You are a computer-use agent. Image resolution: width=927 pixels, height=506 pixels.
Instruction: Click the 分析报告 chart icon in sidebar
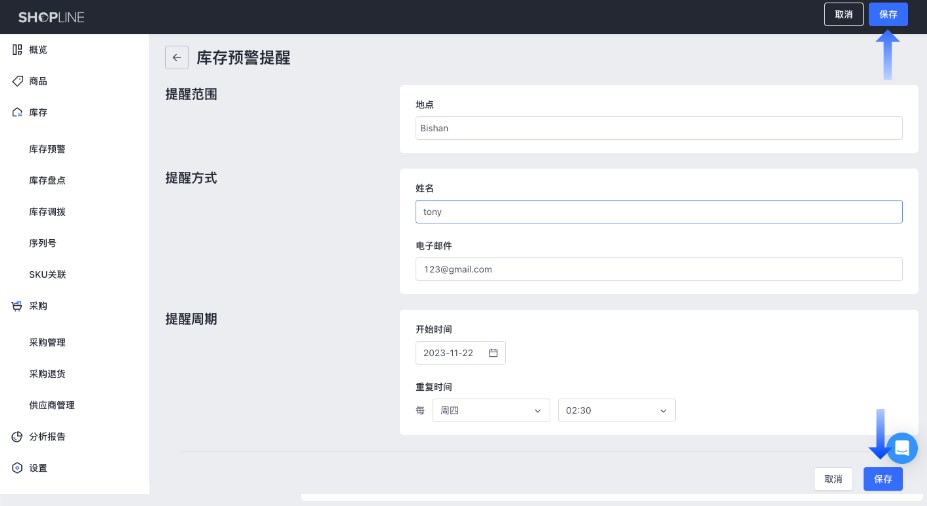[17, 437]
